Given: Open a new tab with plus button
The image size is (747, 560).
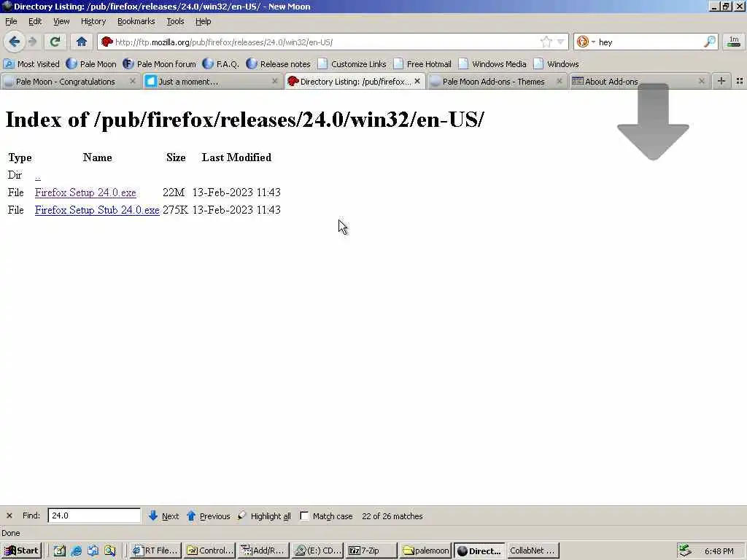Looking at the screenshot, I should point(721,81).
